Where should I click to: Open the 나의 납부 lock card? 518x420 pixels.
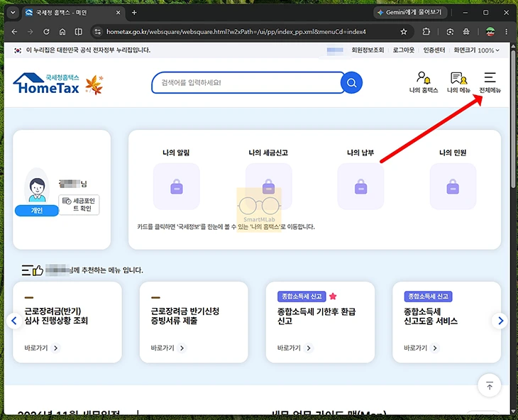point(360,186)
